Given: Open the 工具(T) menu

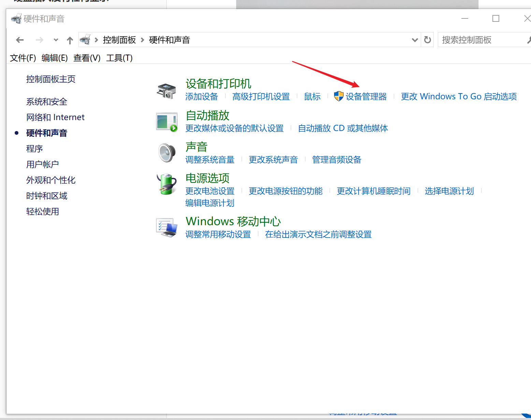Looking at the screenshot, I should (119, 58).
